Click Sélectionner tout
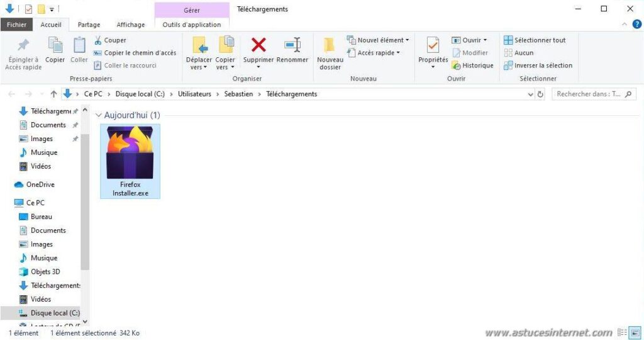The height and width of the screenshot is (340, 644). (535, 40)
